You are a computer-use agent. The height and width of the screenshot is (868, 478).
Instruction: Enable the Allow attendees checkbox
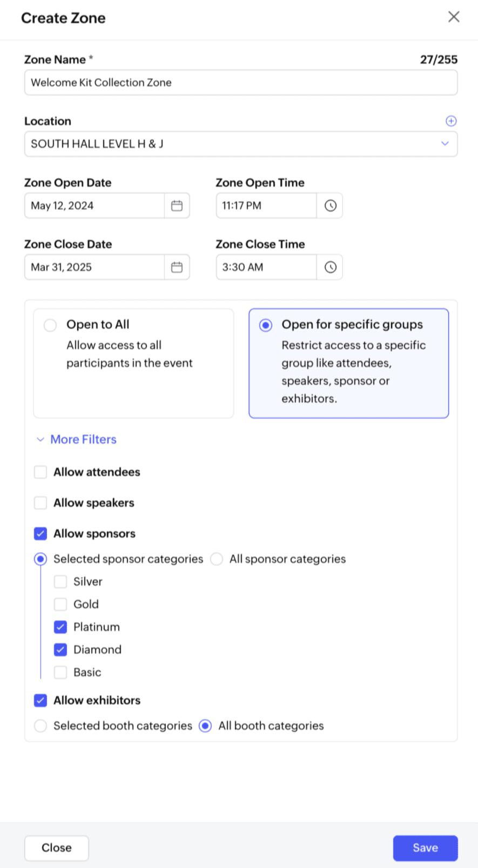(x=41, y=472)
